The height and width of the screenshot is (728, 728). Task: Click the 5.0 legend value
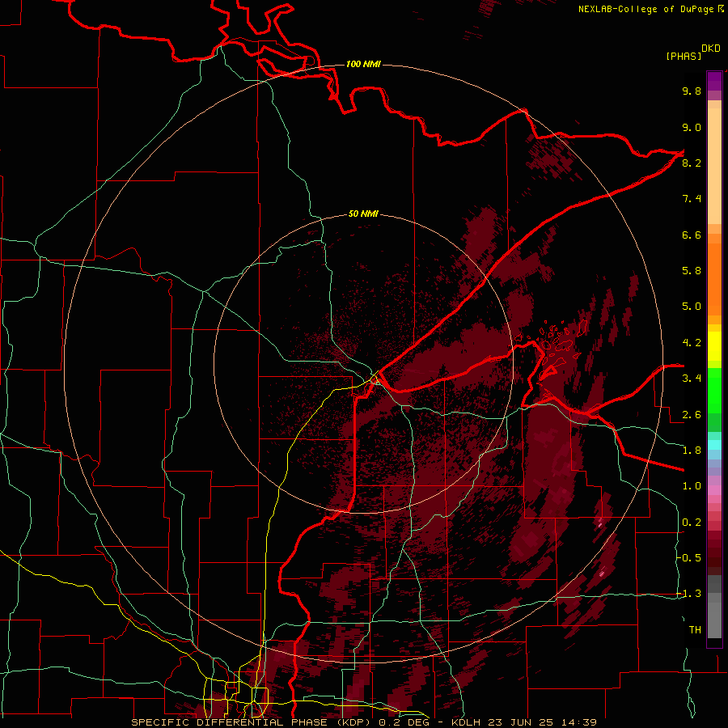(692, 307)
